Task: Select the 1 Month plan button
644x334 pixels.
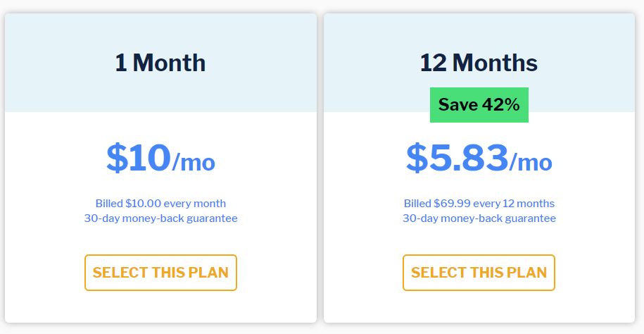Action: [160, 273]
